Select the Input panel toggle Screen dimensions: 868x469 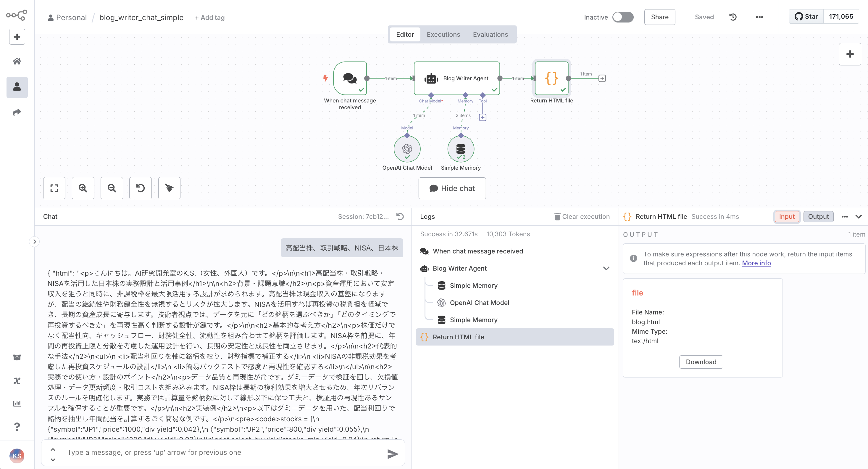click(786, 216)
